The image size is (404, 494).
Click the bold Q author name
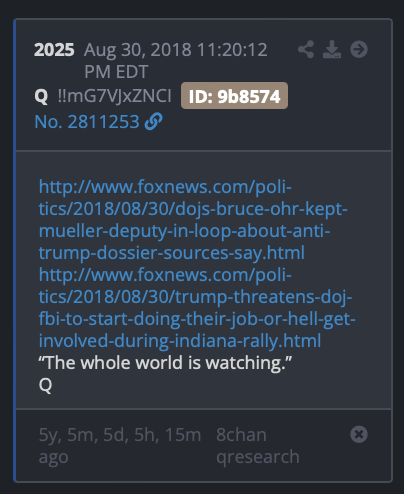(x=41, y=96)
